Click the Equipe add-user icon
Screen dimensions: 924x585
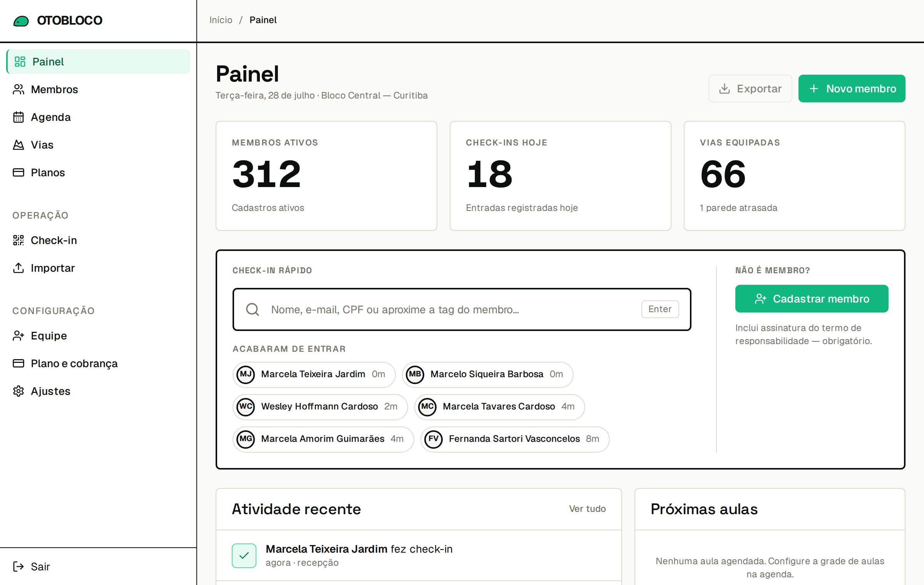(x=18, y=336)
